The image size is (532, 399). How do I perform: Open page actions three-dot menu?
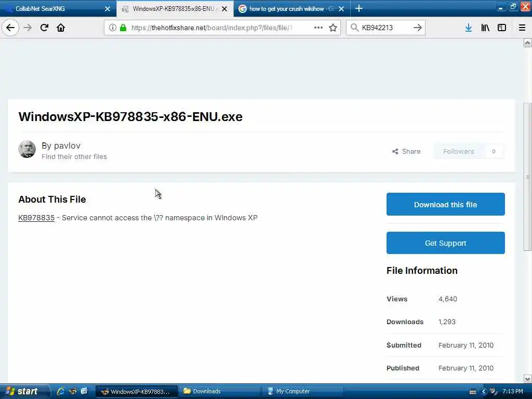pyautogui.click(x=318, y=28)
